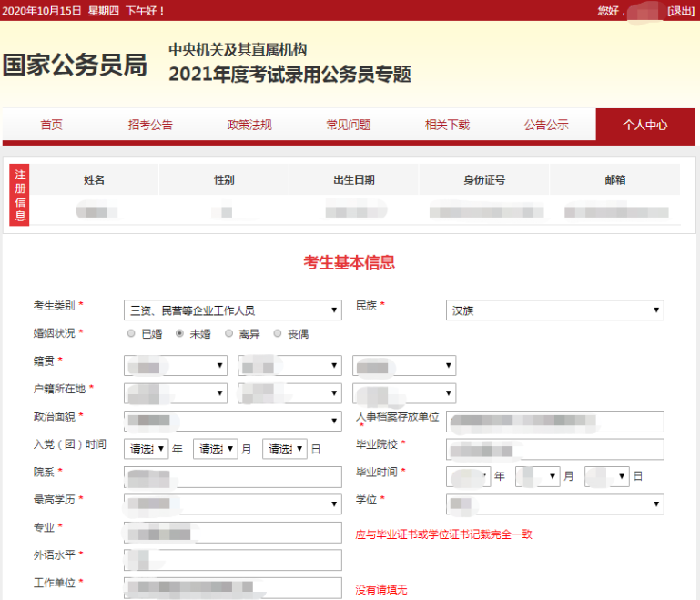Open the 考生类别 dropdown
The image size is (700, 600).
point(233,310)
